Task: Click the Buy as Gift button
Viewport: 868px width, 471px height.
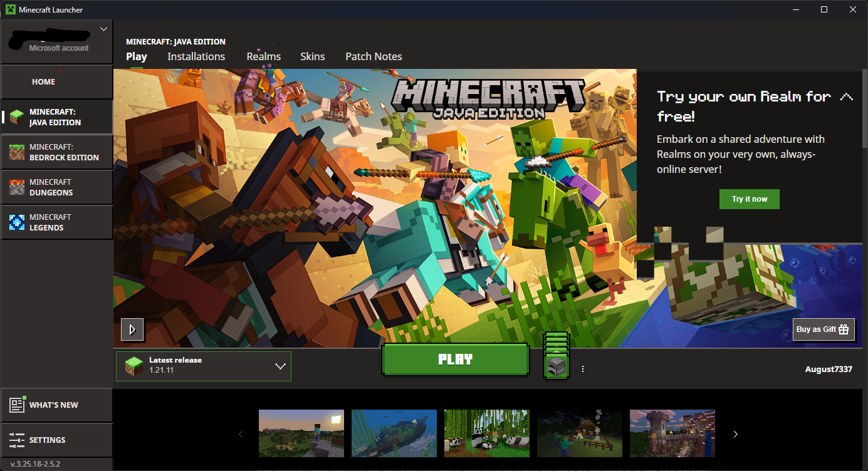Action: (824, 329)
